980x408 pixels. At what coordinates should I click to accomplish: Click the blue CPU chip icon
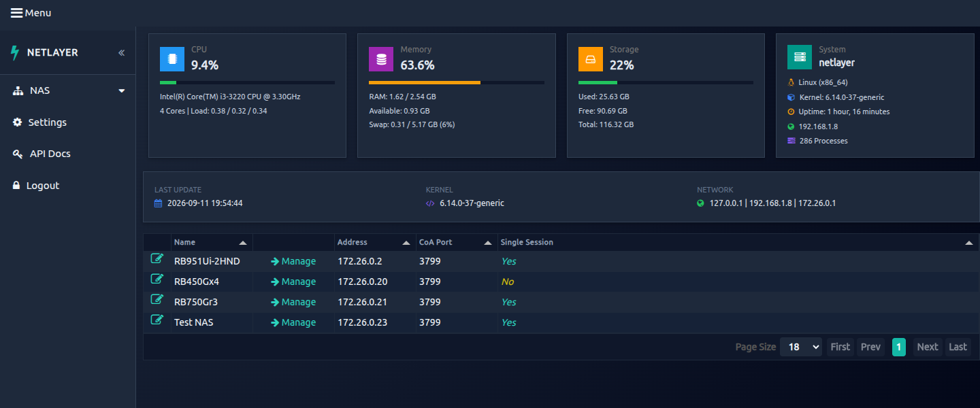[172, 59]
